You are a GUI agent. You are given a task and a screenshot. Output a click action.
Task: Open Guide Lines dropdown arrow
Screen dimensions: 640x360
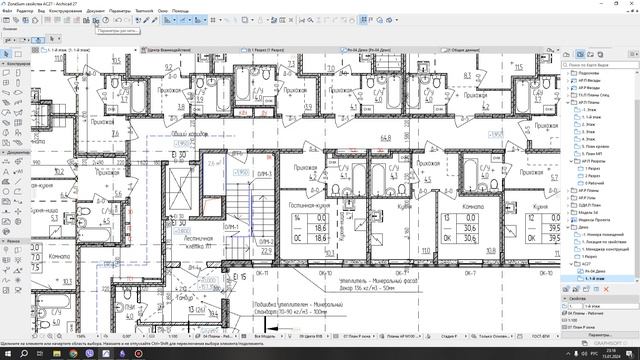[x=174, y=20]
